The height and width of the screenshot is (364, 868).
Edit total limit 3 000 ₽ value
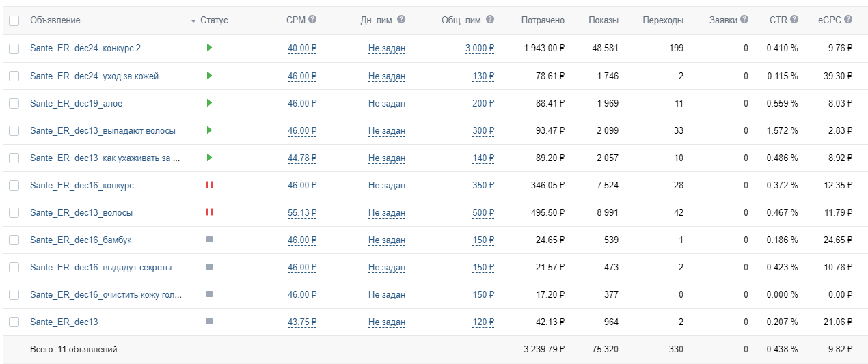coord(480,48)
